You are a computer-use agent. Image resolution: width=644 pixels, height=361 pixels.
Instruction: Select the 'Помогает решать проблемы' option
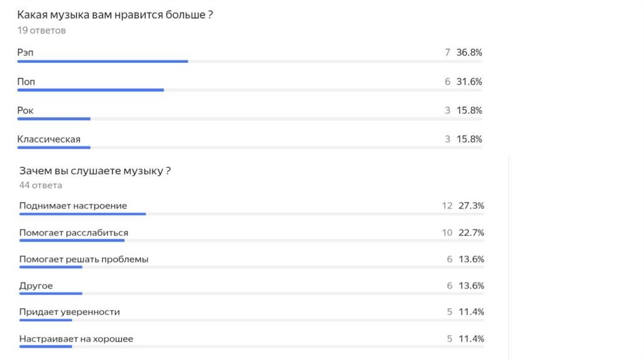84,259
